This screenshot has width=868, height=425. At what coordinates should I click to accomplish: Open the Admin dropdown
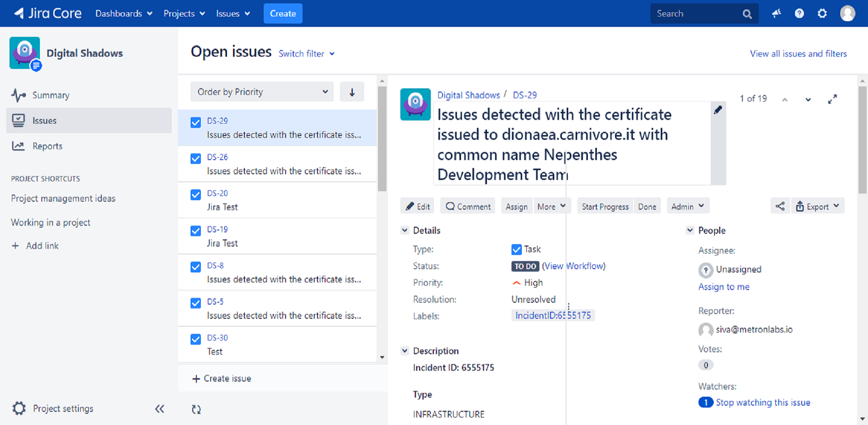click(x=688, y=206)
